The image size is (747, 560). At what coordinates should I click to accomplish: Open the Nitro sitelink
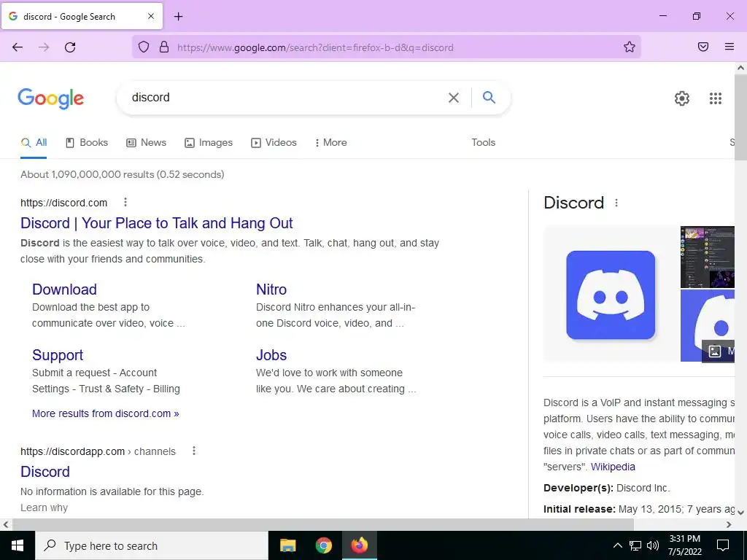coord(271,289)
